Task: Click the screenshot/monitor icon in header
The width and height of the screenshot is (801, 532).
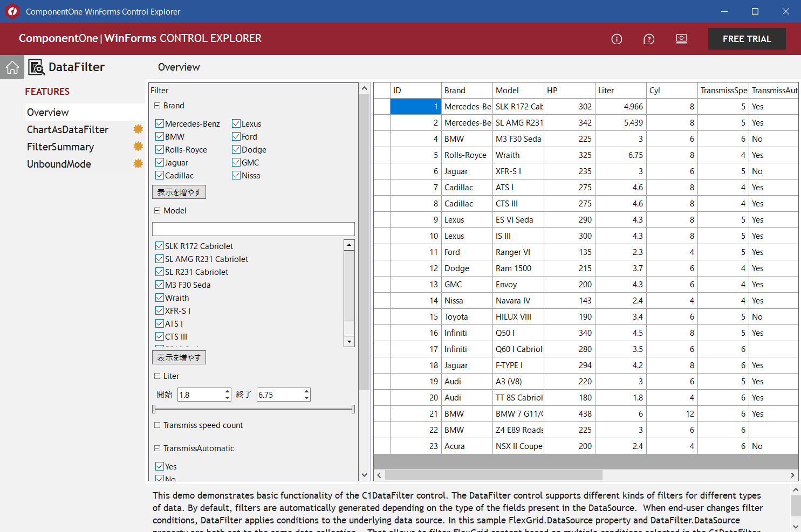Action: (x=681, y=39)
